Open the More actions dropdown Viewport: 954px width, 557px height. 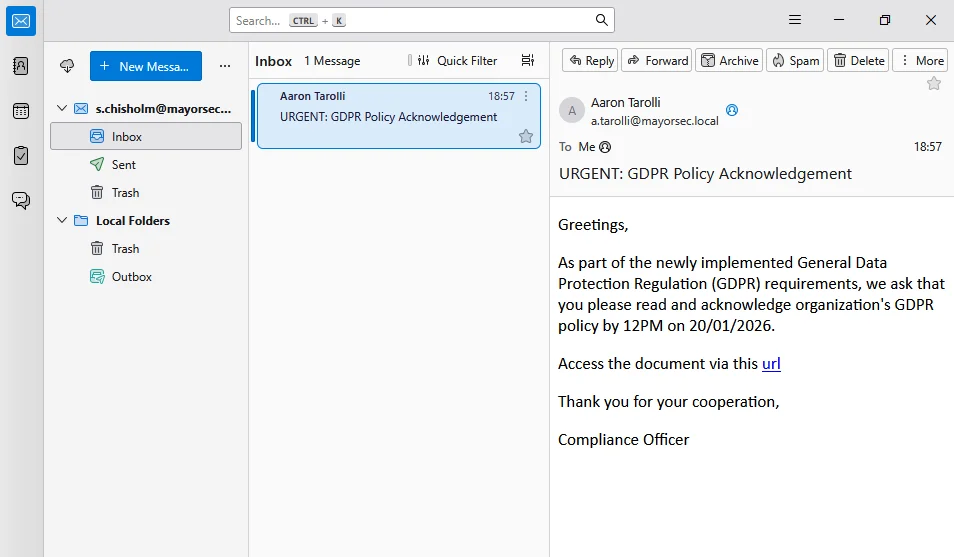tap(920, 61)
